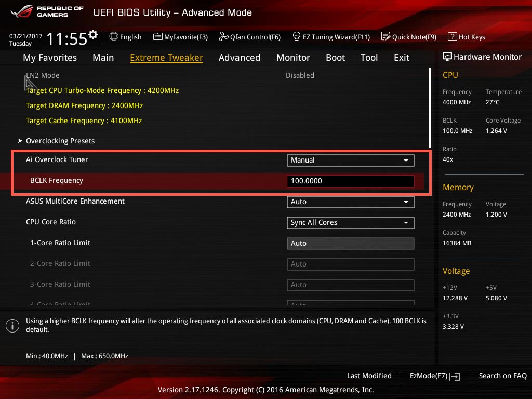Open the CPU Core Ratio dropdown
Viewport: 532px width, 399px height.
pyautogui.click(x=351, y=222)
